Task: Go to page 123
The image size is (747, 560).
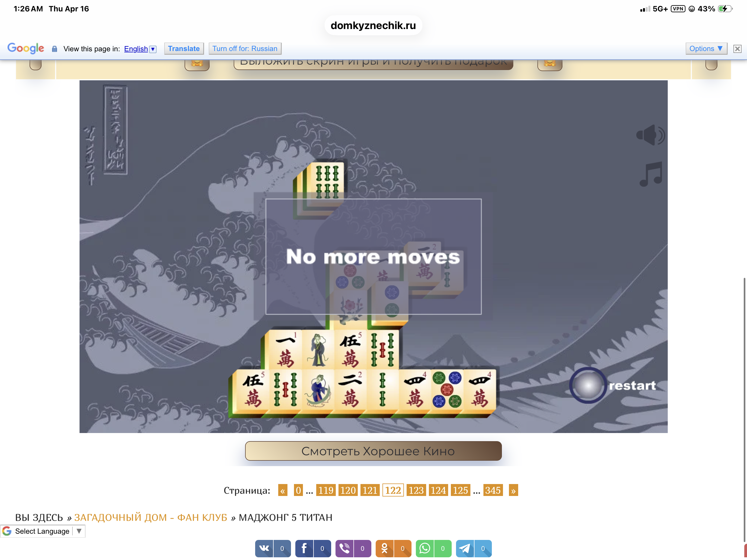Action: click(416, 490)
